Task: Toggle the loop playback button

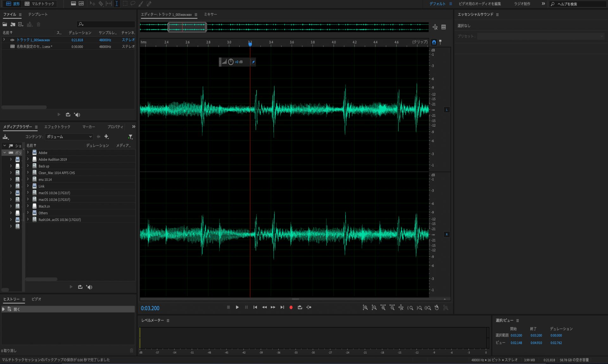Action: (300, 307)
